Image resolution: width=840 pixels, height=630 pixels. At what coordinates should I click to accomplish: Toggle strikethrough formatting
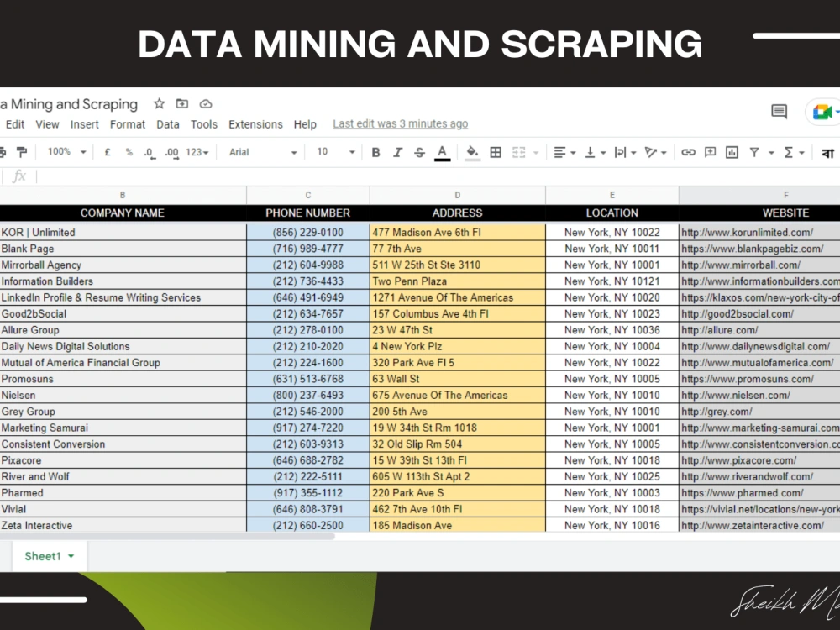(419, 152)
